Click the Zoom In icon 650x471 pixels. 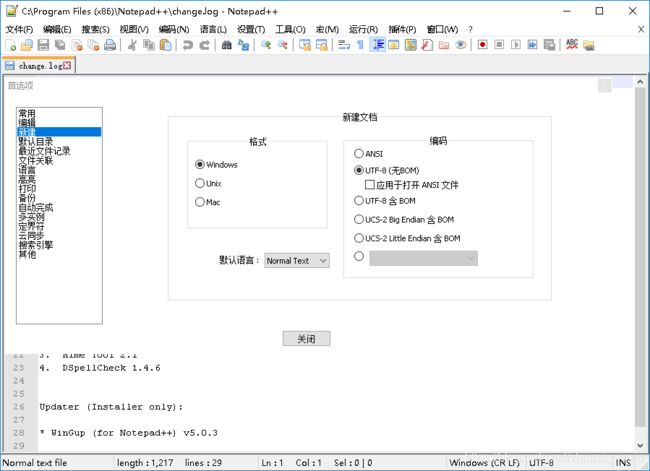pyautogui.click(x=265, y=45)
